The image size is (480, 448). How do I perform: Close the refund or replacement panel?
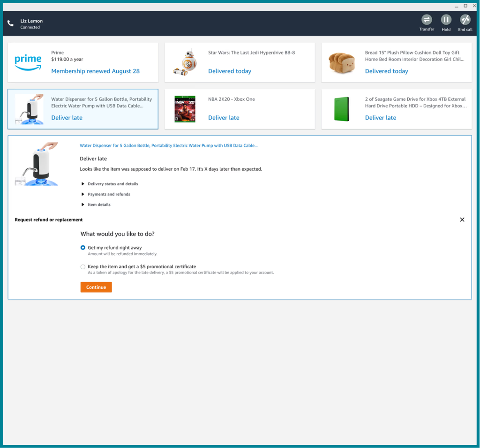point(462,220)
